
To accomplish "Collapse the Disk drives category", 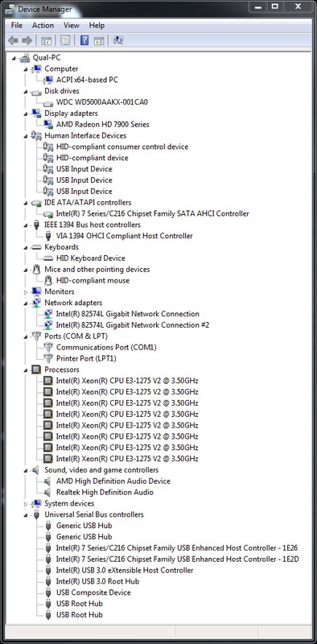I will coord(26,92).
